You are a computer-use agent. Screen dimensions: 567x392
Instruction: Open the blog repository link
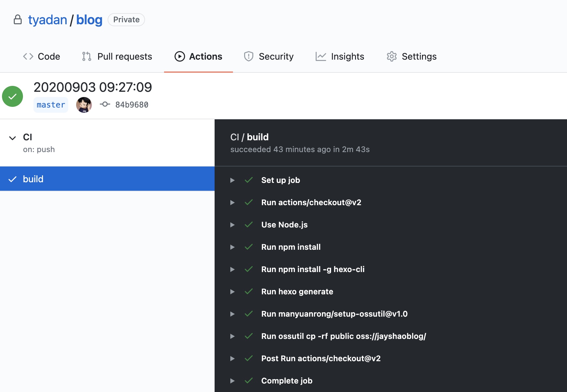pos(89,20)
